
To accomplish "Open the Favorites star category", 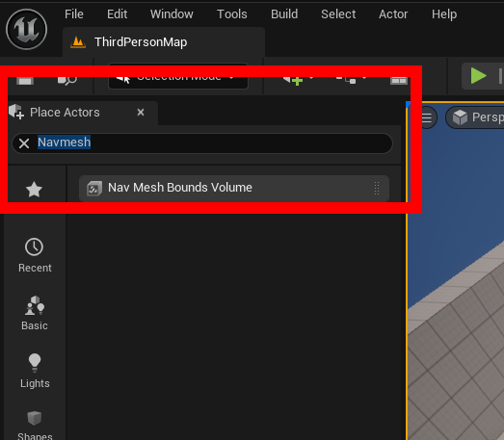I will 34,189.
